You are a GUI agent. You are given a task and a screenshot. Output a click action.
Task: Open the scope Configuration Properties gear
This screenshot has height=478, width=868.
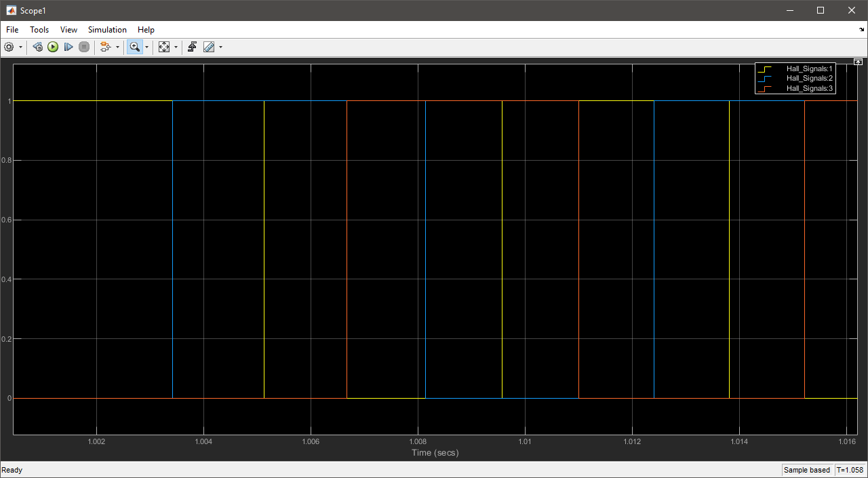click(9, 47)
